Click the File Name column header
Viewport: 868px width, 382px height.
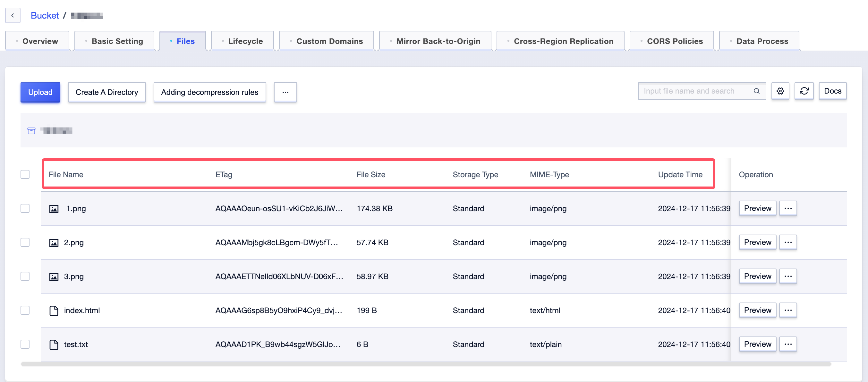[66, 175]
